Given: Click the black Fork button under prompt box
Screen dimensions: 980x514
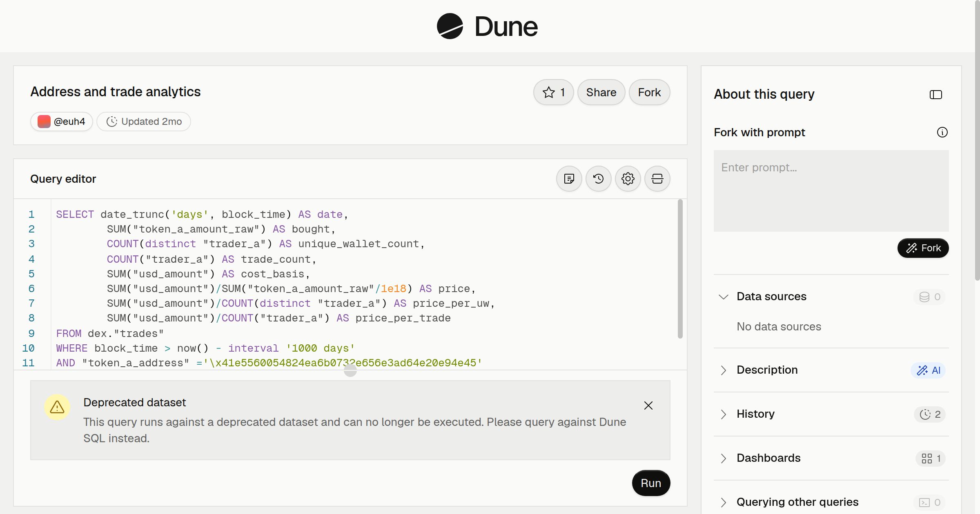Looking at the screenshot, I should pyautogui.click(x=923, y=248).
